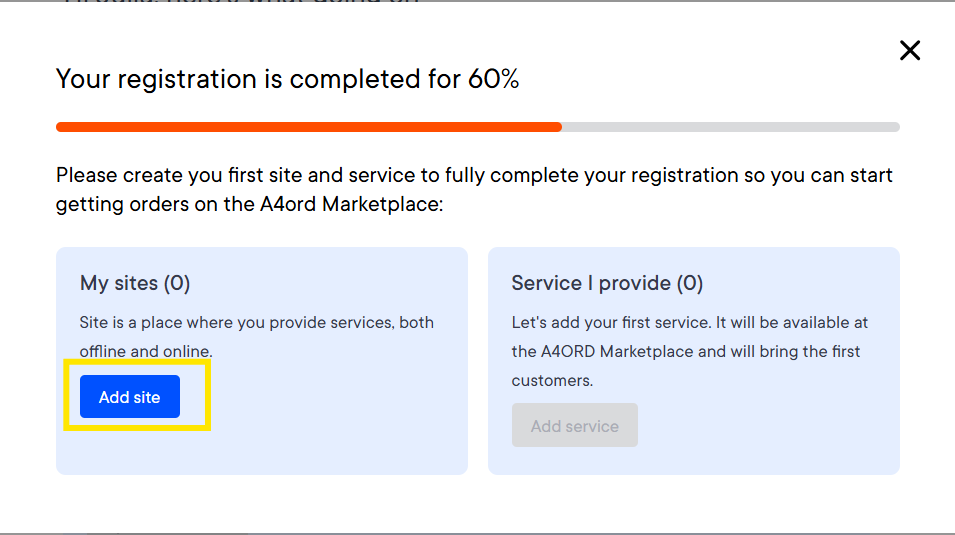Screen dimensions: 955x535
Task: Click the 60% figure in the heading
Action: click(493, 79)
